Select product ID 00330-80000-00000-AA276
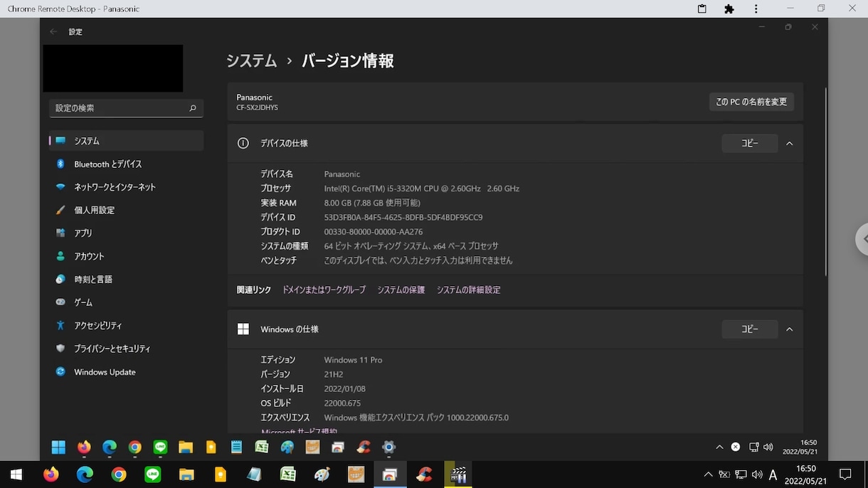The width and height of the screenshot is (868, 488). 374,232
